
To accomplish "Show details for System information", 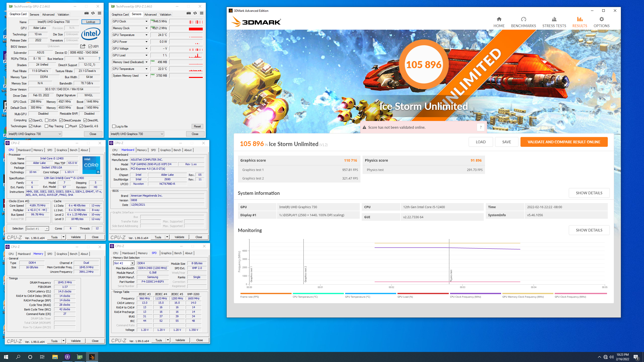I will (x=589, y=193).
